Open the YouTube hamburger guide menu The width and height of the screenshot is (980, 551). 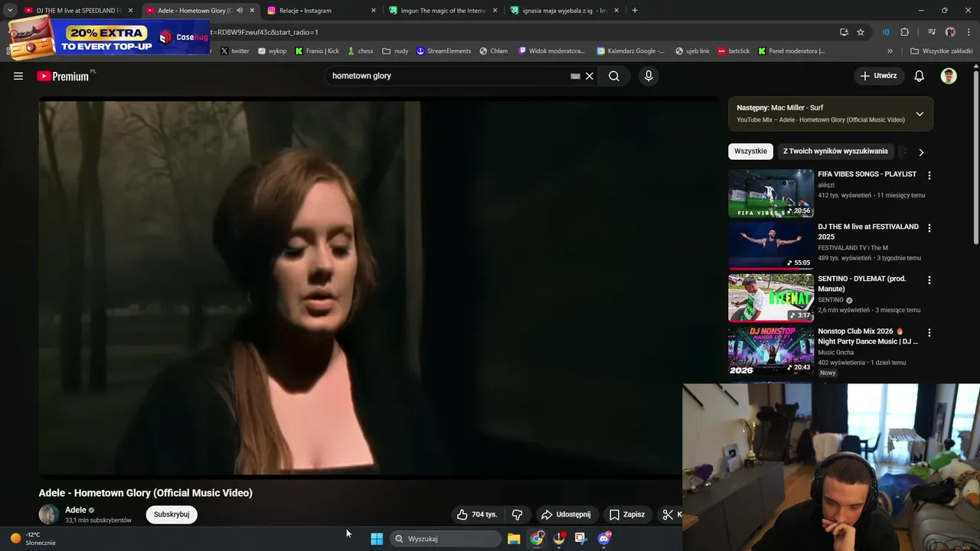coord(18,76)
